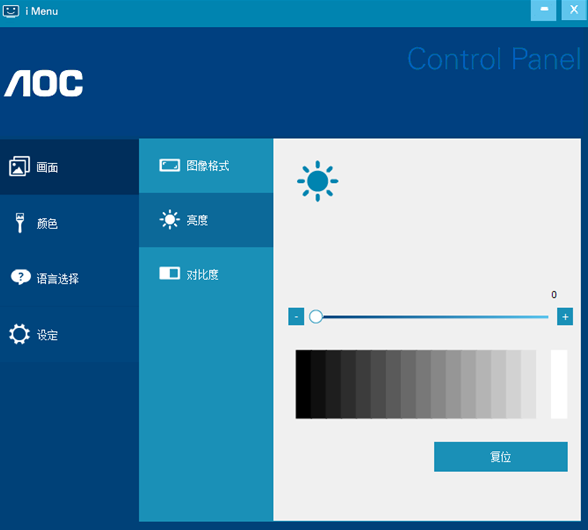Open the 颜色 menu section

(x=69, y=223)
